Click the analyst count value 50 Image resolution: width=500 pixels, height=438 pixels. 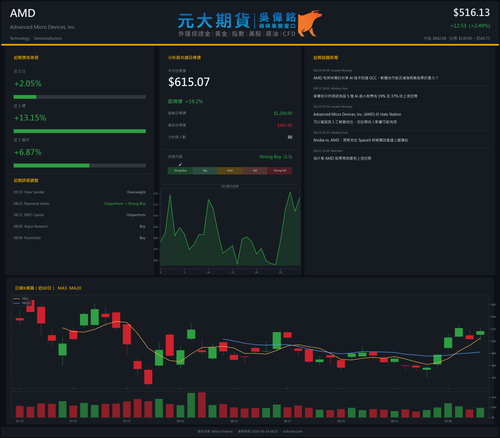coord(290,137)
